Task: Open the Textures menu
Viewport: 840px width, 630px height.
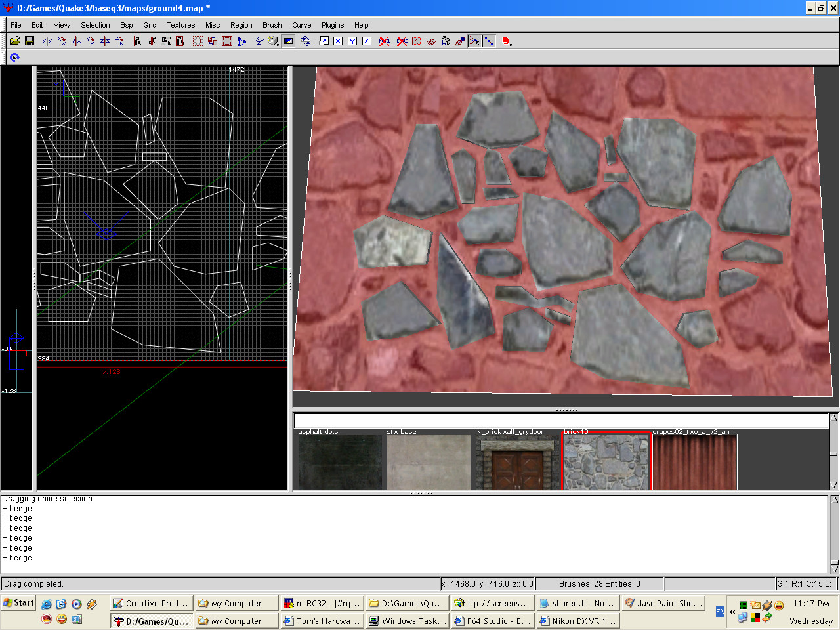Action: [180, 25]
